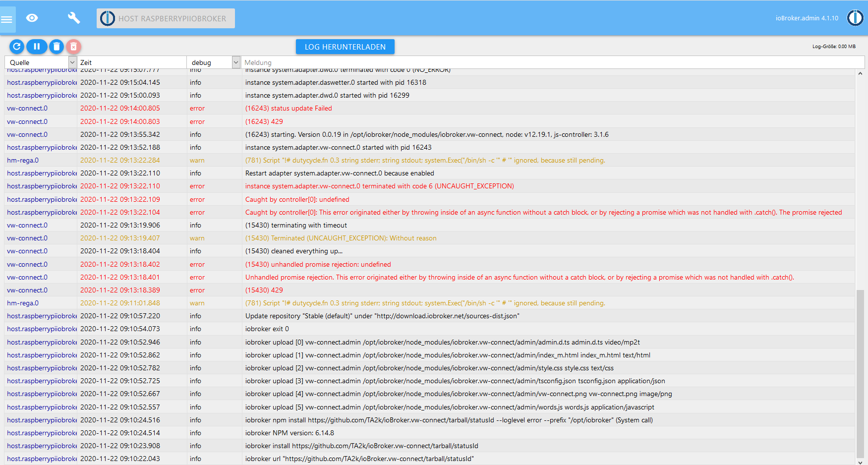Image resolution: width=868 pixels, height=465 pixels.
Task: Click the vw-connect.0 source at 09:13:55.342
Action: click(27, 134)
